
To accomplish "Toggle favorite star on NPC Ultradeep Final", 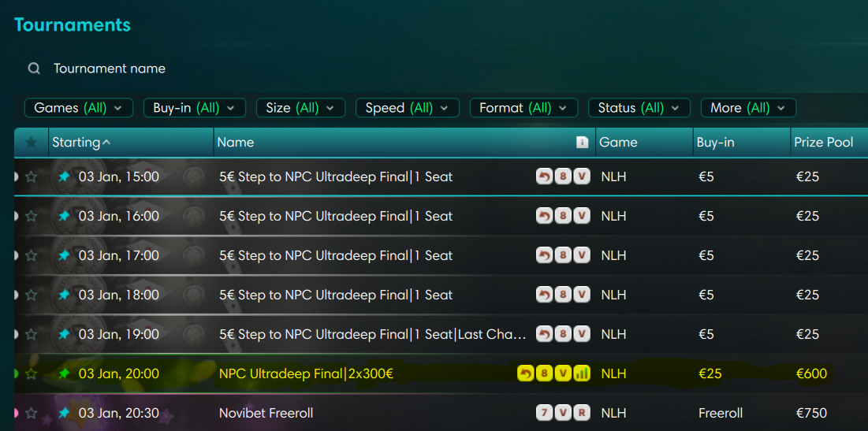I will coord(32,373).
